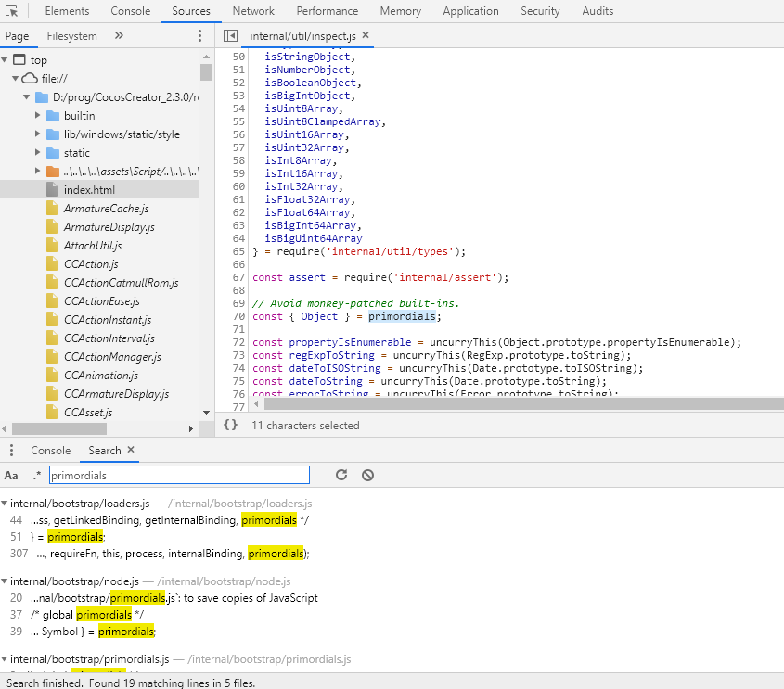
Task: Open the drawer three-dot menu
Action: pos(11,451)
